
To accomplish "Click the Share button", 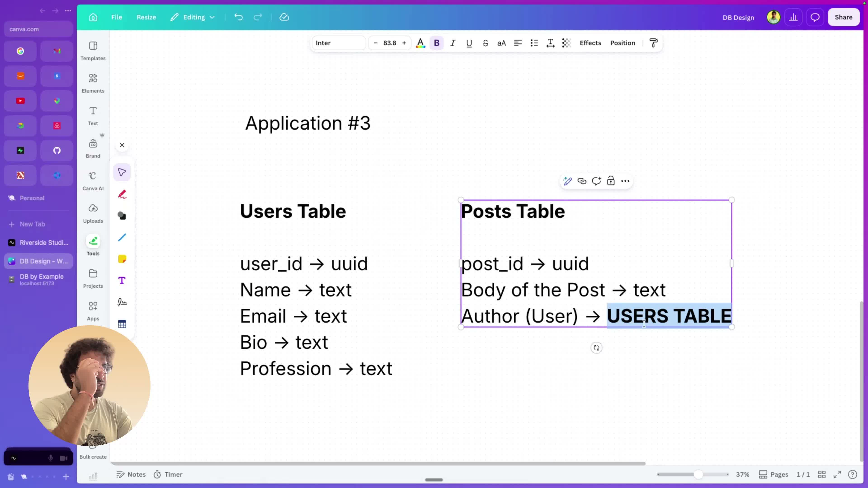I will coord(843,17).
